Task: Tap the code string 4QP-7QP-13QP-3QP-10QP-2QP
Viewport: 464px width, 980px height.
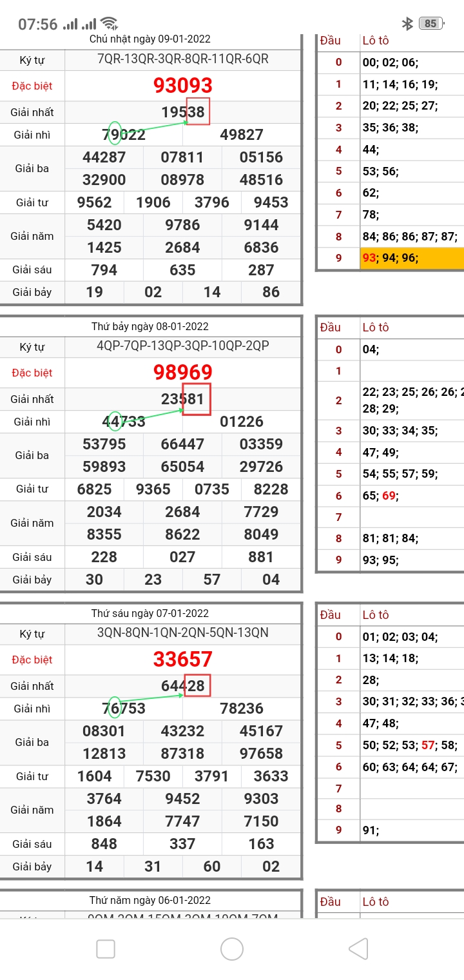Action: click(x=183, y=346)
